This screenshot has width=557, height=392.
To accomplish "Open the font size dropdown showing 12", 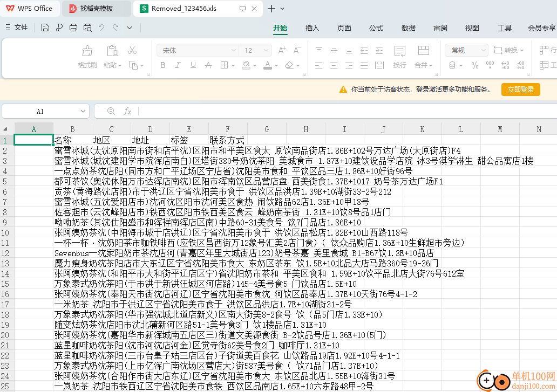I will [x=266, y=50].
